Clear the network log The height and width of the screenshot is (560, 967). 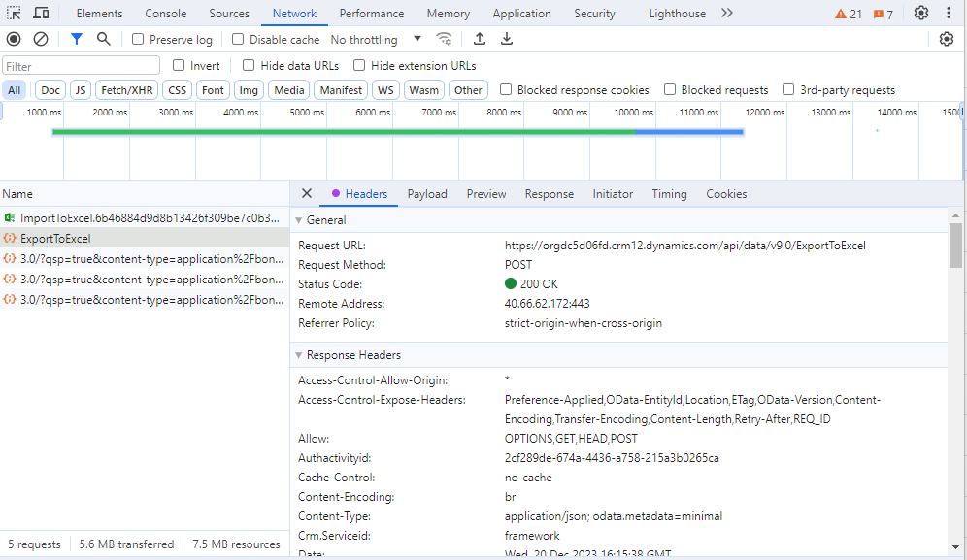[x=41, y=40]
